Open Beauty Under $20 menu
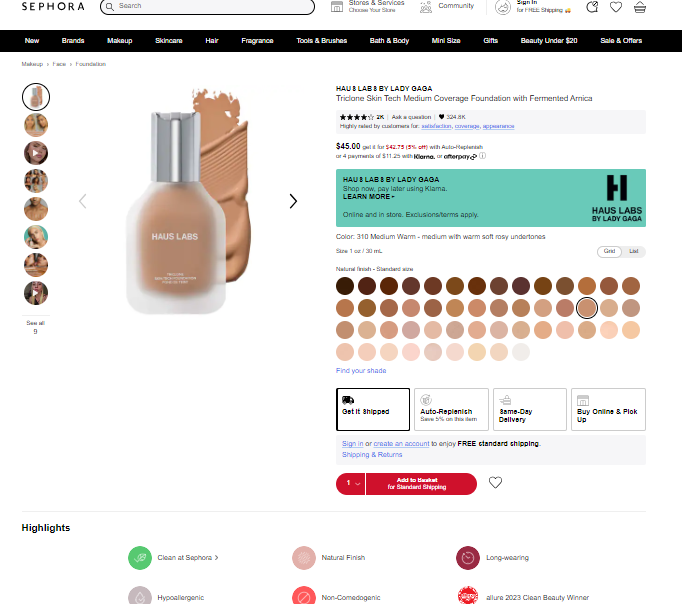 (x=549, y=41)
